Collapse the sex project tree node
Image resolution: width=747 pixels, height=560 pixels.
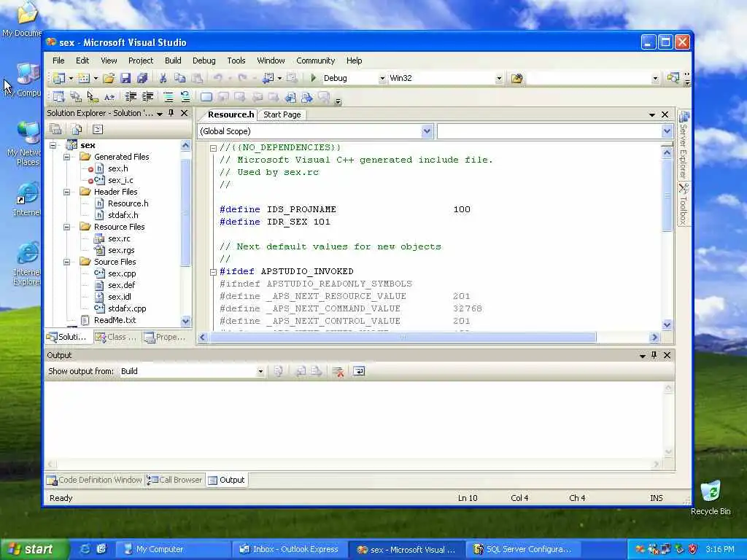(x=53, y=145)
